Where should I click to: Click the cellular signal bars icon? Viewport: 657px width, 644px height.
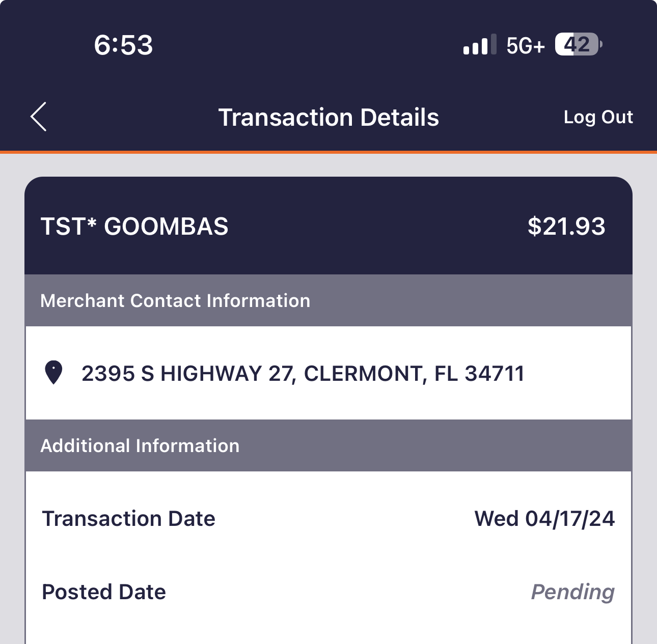[479, 45]
